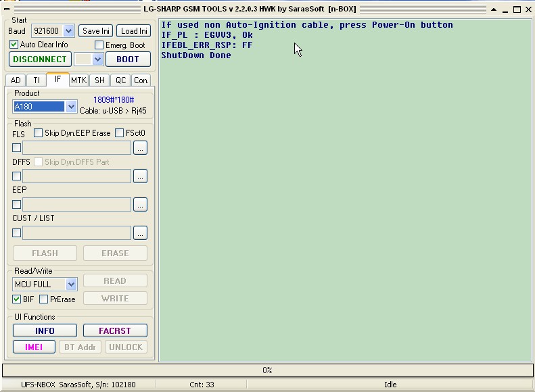Switch to the QC tab

121,80
